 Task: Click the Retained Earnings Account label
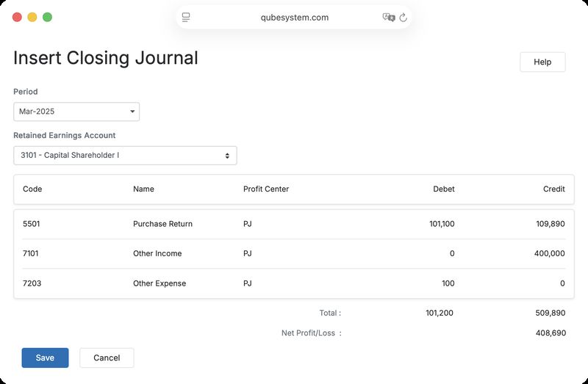click(65, 135)
